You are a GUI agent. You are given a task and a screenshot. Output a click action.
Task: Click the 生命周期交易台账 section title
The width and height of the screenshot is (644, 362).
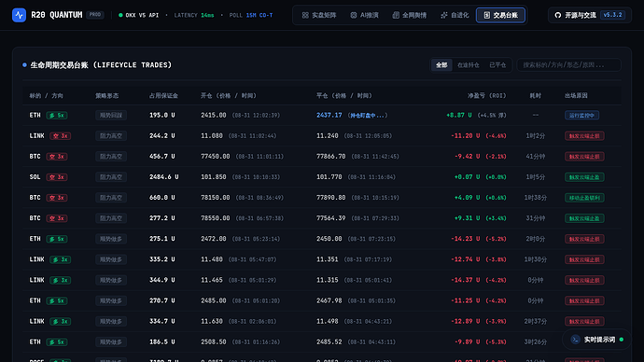tap(101, 65)
